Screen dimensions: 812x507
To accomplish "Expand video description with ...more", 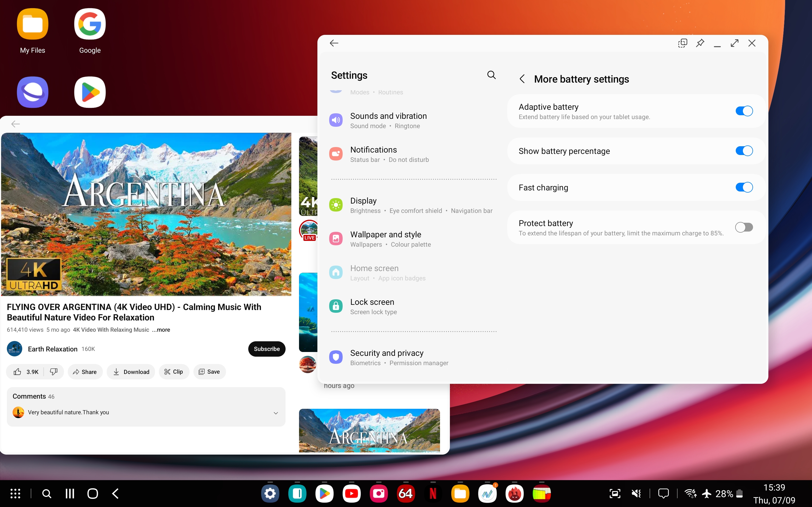I will (x=161, y=329).
